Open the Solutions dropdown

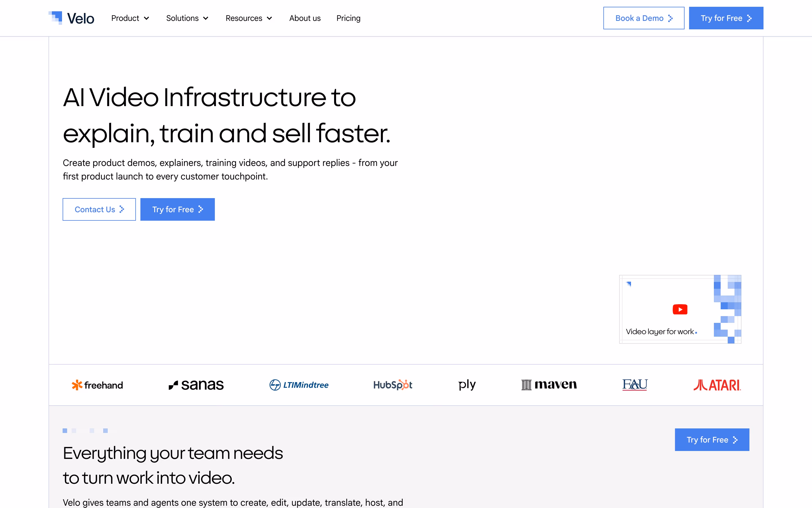tap(187, 18)
